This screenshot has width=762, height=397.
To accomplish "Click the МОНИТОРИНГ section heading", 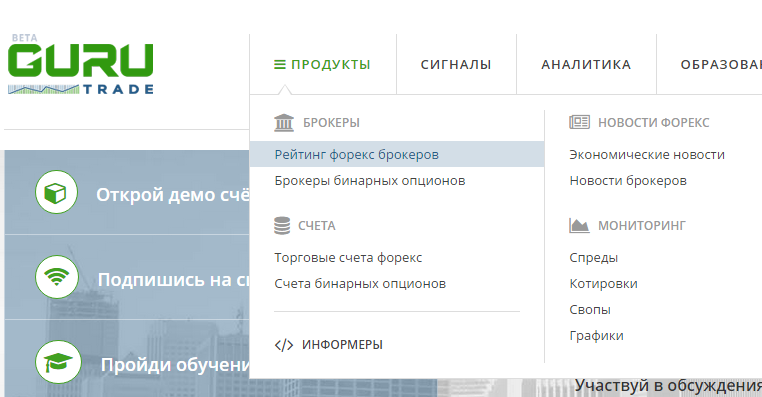I will click(641, 226).
